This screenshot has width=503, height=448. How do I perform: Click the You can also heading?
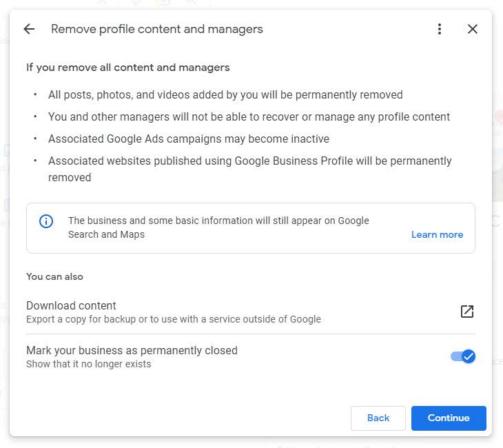(54, 276)
